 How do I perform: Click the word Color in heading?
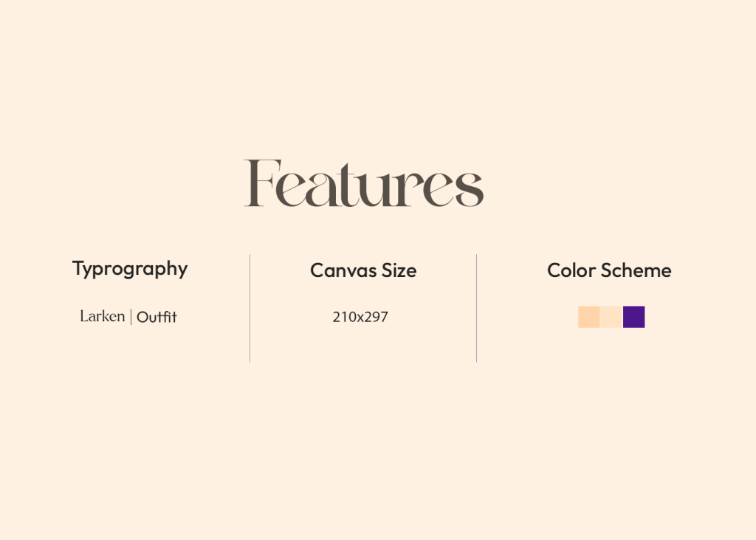pyautogui.click(x=571, y=270)
